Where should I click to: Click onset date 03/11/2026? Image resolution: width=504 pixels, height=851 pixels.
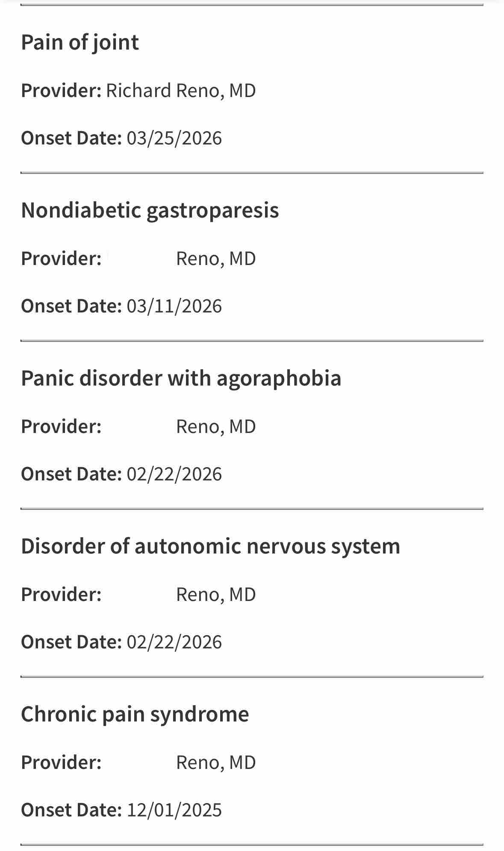pos(174,306)
